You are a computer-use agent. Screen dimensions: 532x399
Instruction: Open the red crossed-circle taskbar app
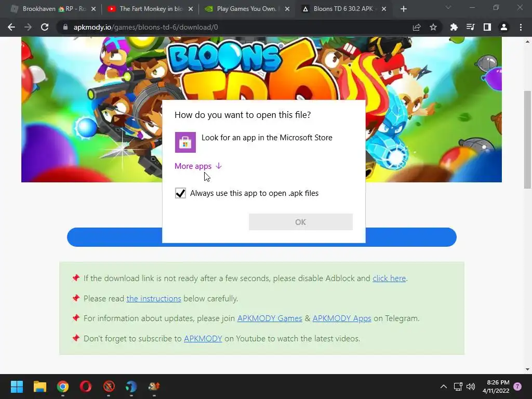pos(109,387)
